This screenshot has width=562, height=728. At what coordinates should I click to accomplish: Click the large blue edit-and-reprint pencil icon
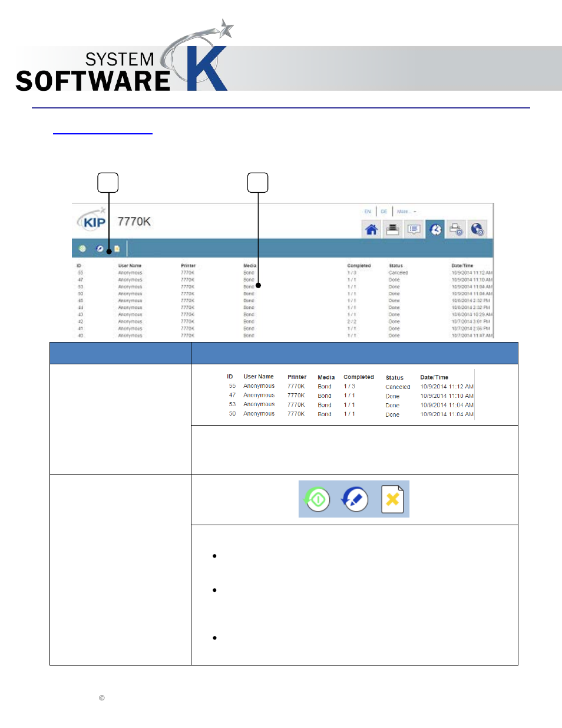(355, 500)
